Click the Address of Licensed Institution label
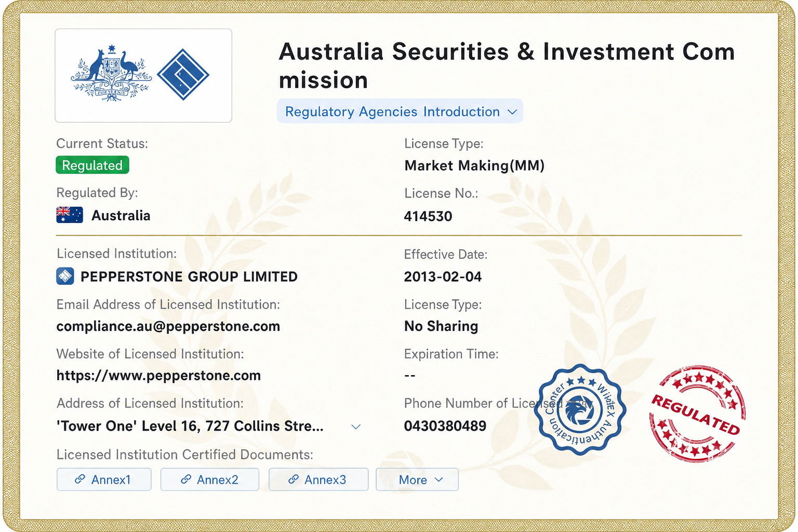798x532 pixels. click(x=150, y=403)
